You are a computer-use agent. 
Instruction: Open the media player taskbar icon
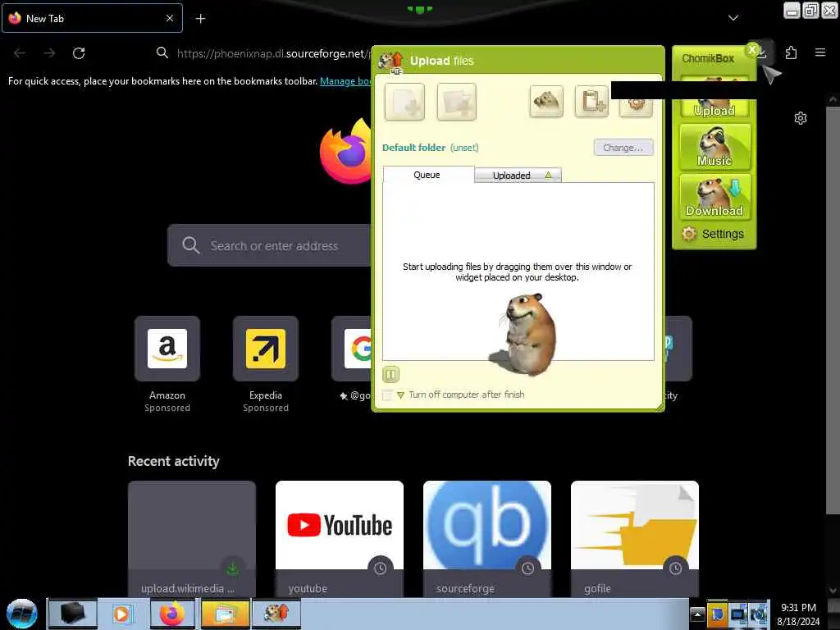pos(122,614)
